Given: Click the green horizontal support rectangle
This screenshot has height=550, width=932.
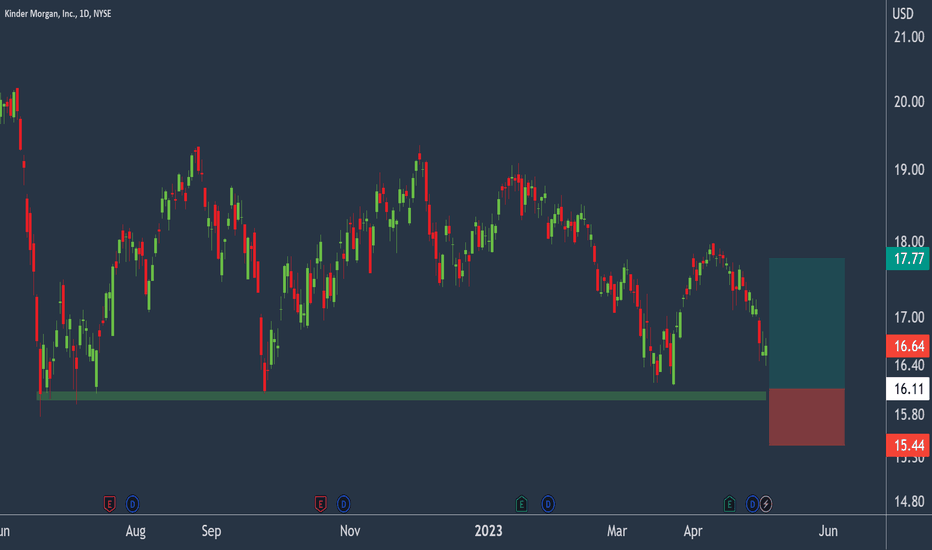Looking at the screenshot, I should 401,395.
